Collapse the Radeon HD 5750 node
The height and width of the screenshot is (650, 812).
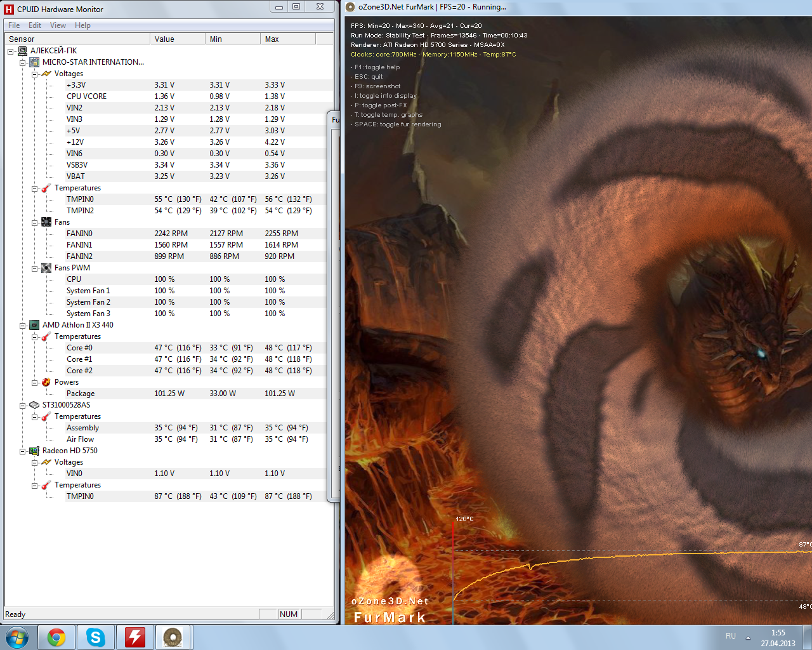tap(22, 451)
